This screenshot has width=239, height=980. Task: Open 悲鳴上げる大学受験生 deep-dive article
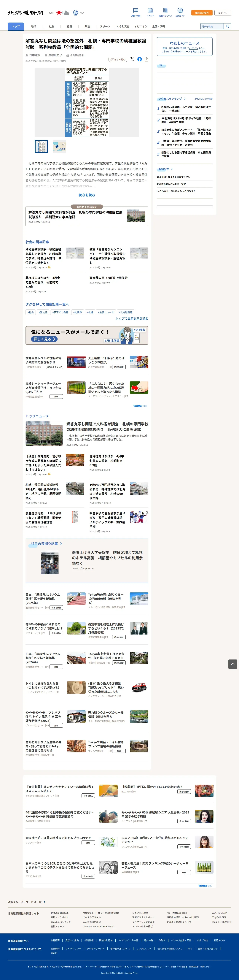point(108,557)
